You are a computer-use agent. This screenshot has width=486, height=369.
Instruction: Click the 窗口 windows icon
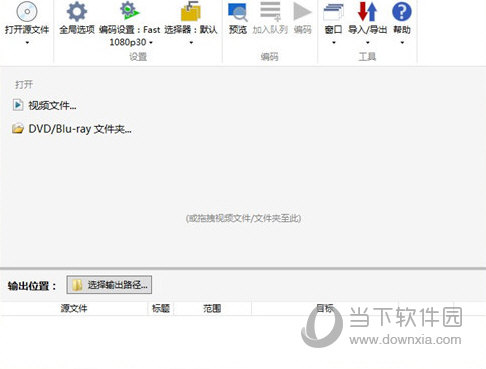tap(333, 12)
